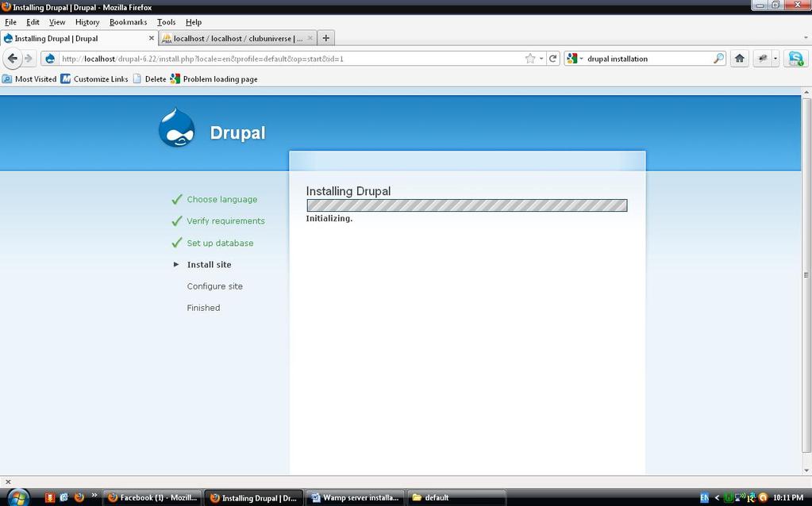812x506 pixels.
Task: Open the View menu
Action: pyautogui.click(x=57, y=22)
